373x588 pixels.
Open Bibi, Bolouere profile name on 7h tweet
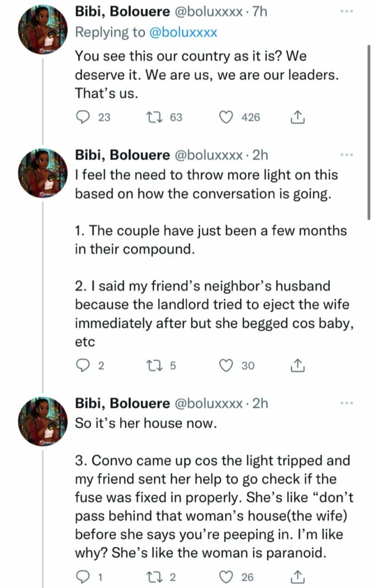[x=122, y=11]
